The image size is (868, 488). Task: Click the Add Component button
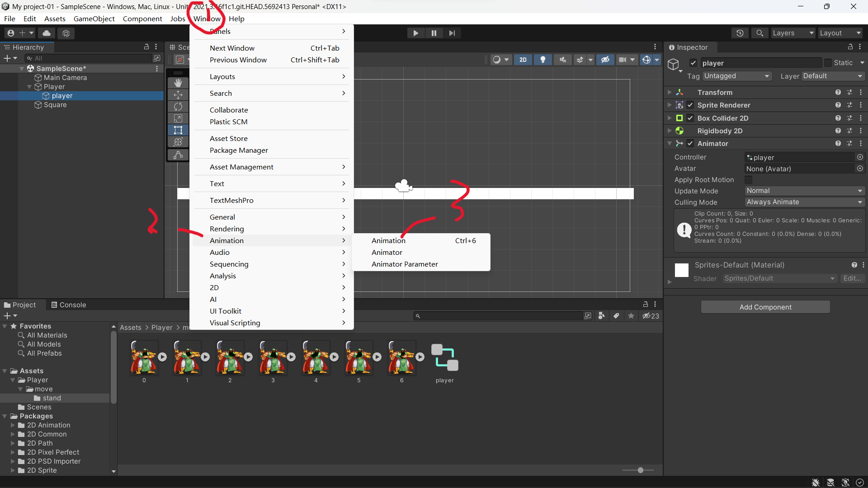(765, 307)
